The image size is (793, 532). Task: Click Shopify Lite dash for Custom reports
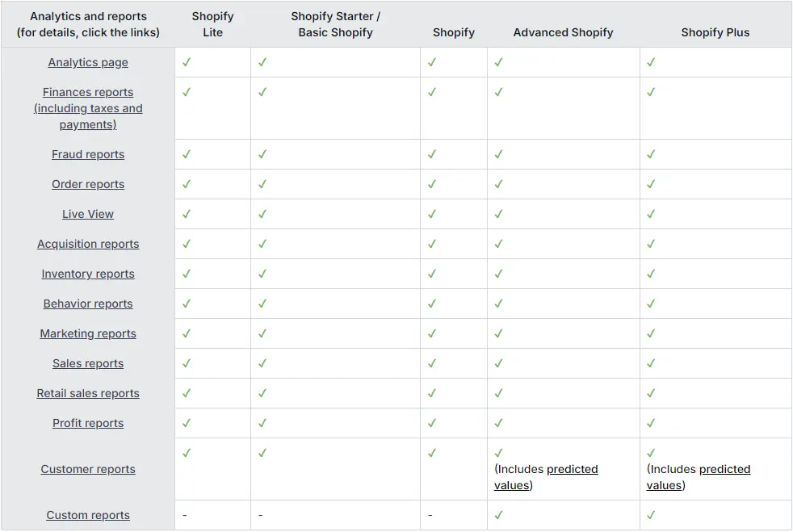(x=185, y=515)
